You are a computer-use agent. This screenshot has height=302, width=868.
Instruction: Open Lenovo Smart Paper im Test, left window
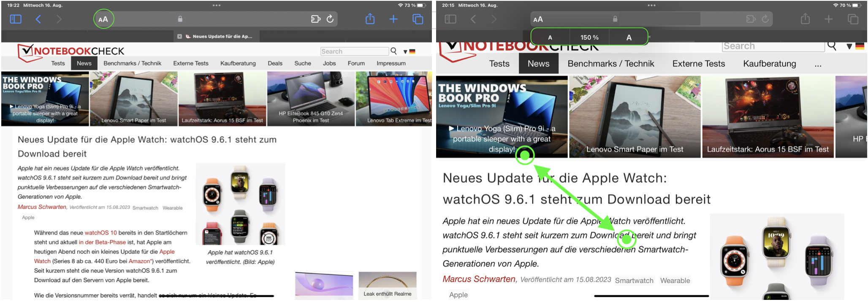(x=133, y=99)
